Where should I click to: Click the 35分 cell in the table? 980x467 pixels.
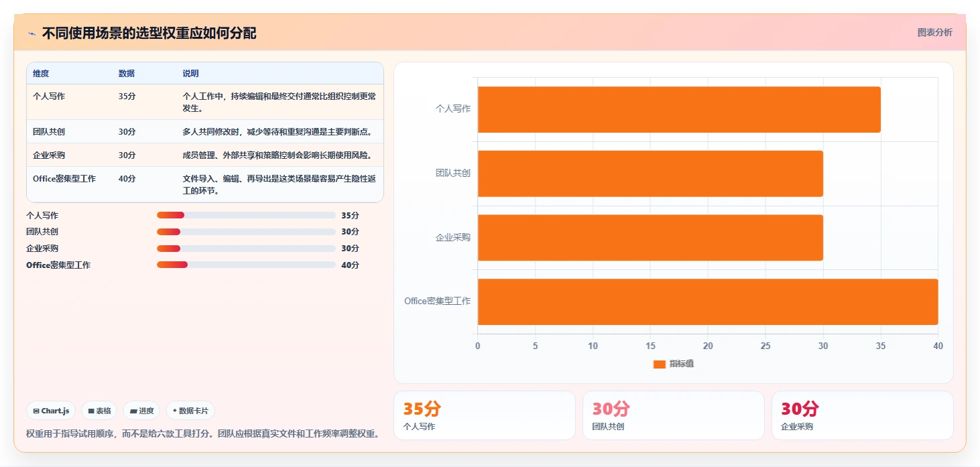point(127,96)
